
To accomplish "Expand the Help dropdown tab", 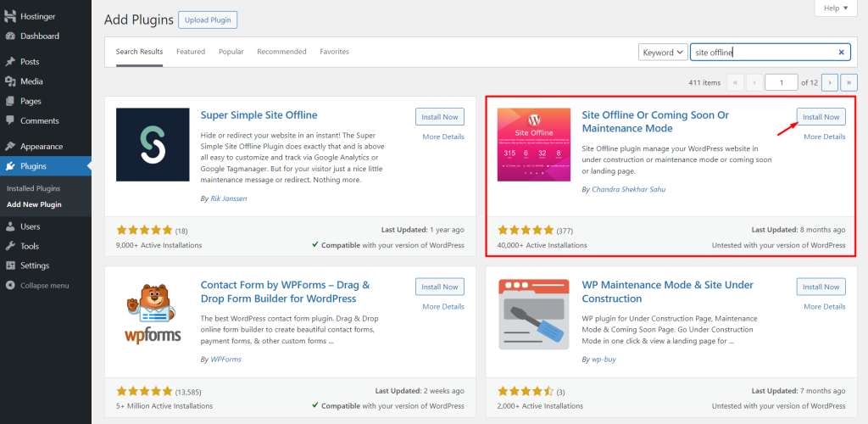I will tap(836, 8).
